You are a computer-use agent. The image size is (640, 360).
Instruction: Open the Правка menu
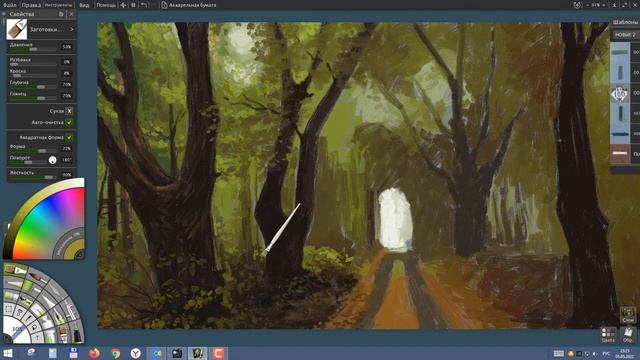[31, 5]
